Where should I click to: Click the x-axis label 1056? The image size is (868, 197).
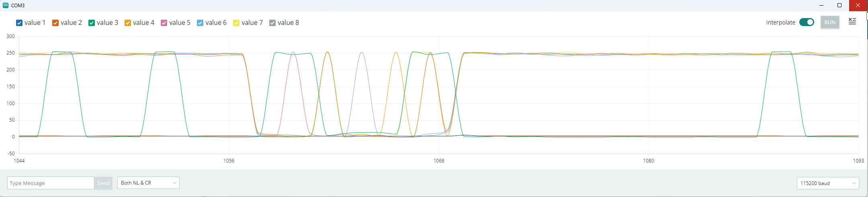click(x=229, y=161)
